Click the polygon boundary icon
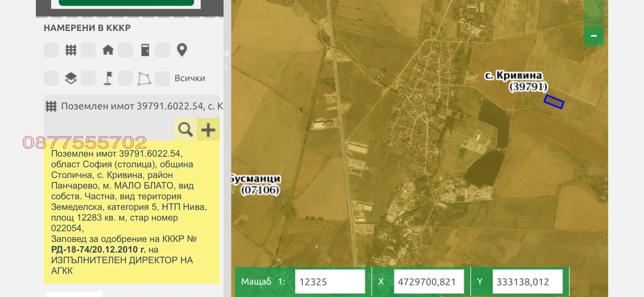 coord(144,78)
